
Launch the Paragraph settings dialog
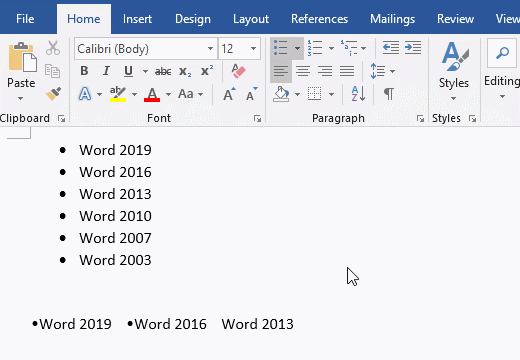pyautogui.click(x=420, y=118)
